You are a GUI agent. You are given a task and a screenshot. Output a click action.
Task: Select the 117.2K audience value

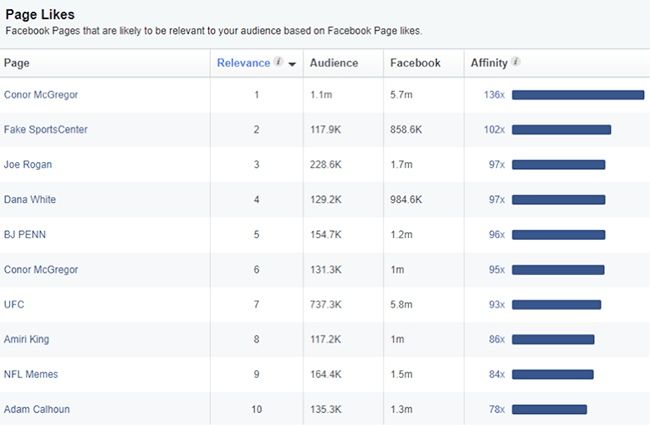click(325, 339)
